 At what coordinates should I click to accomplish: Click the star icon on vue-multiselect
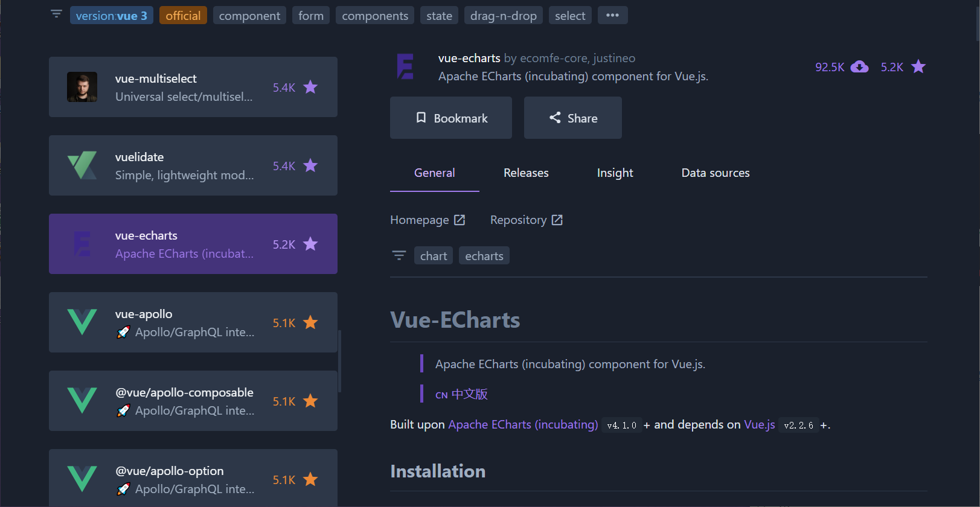pos(310,87)
